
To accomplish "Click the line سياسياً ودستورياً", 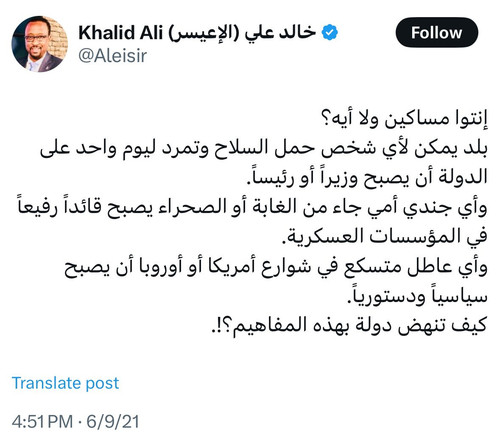I will [x=417, y=295].
